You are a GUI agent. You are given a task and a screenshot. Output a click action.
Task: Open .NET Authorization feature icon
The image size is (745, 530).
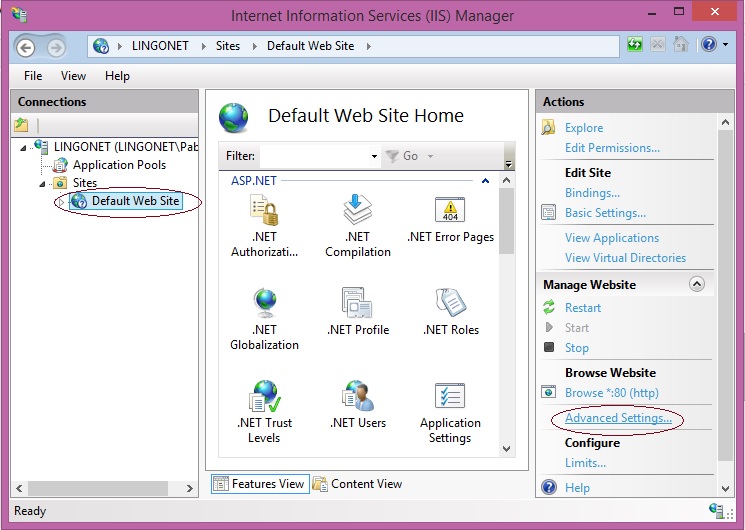tap(264, 211)
